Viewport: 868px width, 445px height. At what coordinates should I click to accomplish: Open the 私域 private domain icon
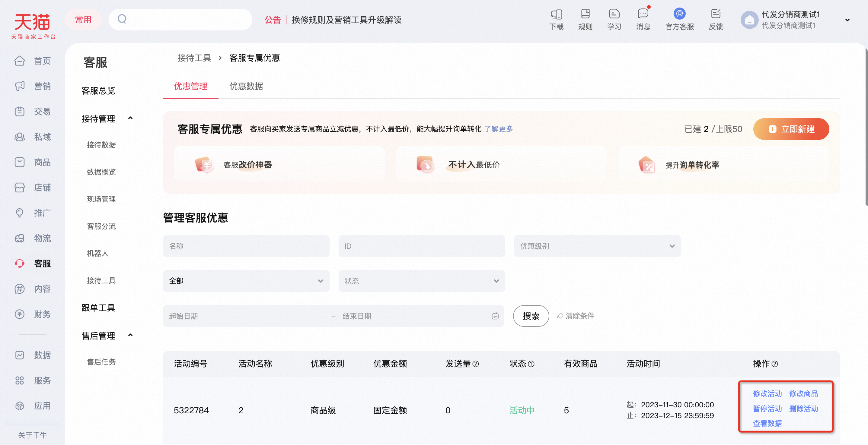pyautogui.click(x=20, y=137)
